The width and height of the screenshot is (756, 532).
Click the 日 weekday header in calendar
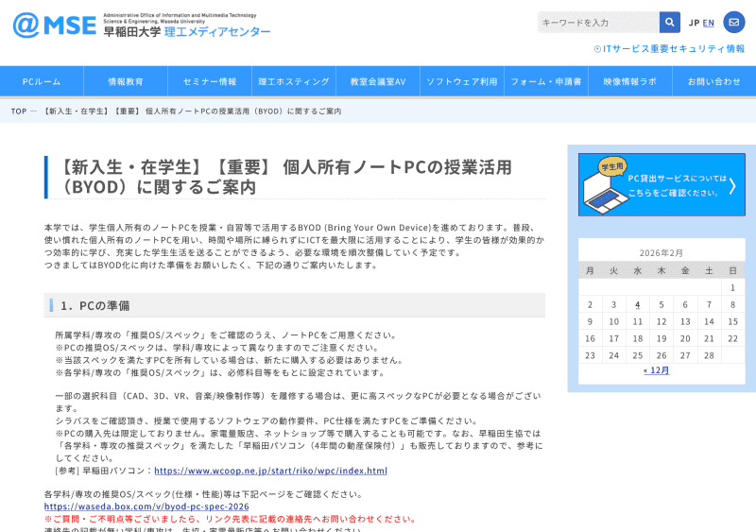(x=733, y=270)
